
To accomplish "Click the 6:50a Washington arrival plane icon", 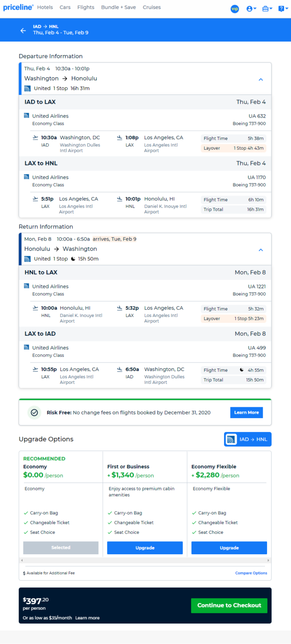I will pos(120,369).
